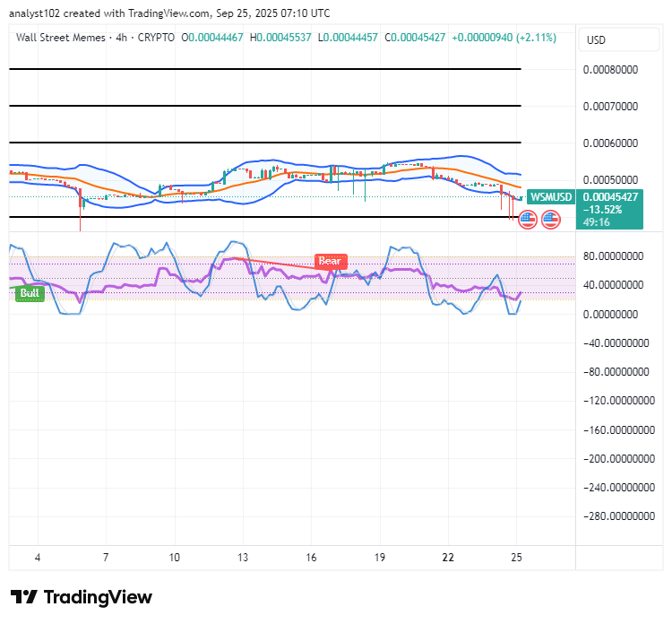Screen dimensions: 672x624
Task: Click the 0.00070000 horizontal resistance line
Action: pos(265,106)
